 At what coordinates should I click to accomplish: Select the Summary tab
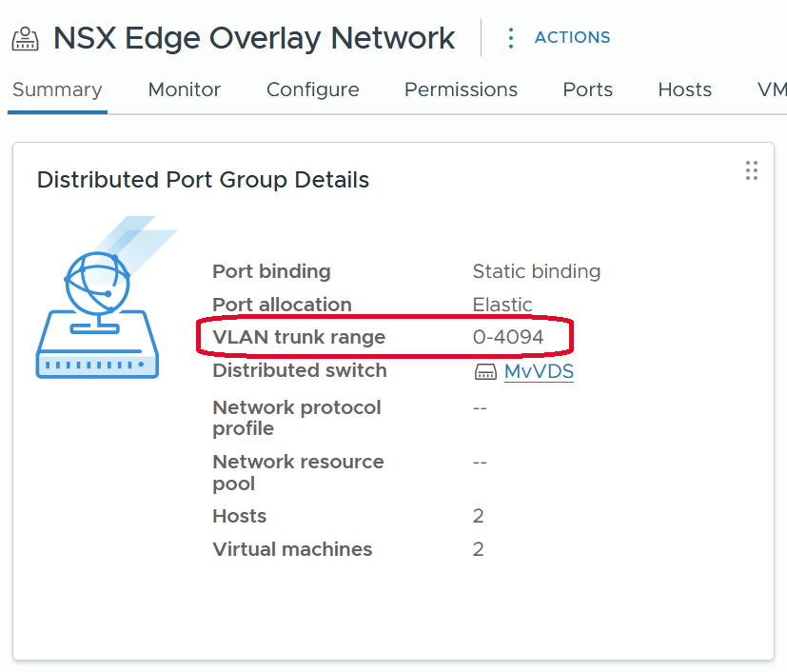57,89
